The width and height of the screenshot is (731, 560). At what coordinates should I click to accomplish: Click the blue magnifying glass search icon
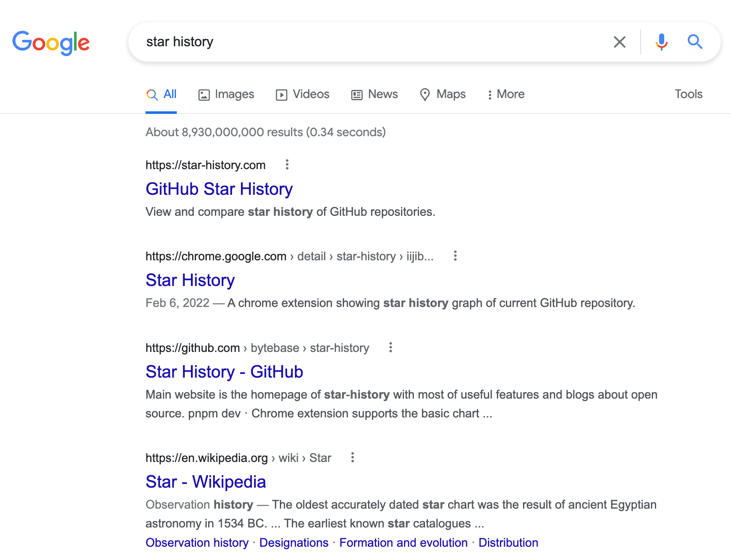[x=695, y=42]
